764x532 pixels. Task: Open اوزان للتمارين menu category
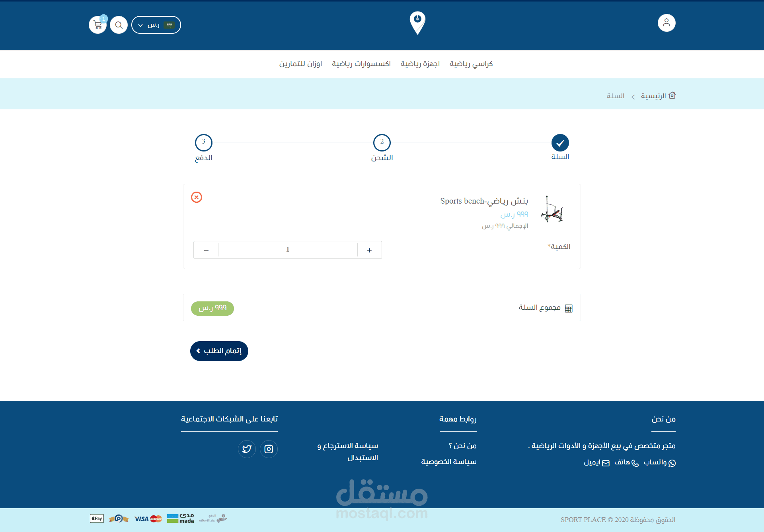tap(300, 64)
